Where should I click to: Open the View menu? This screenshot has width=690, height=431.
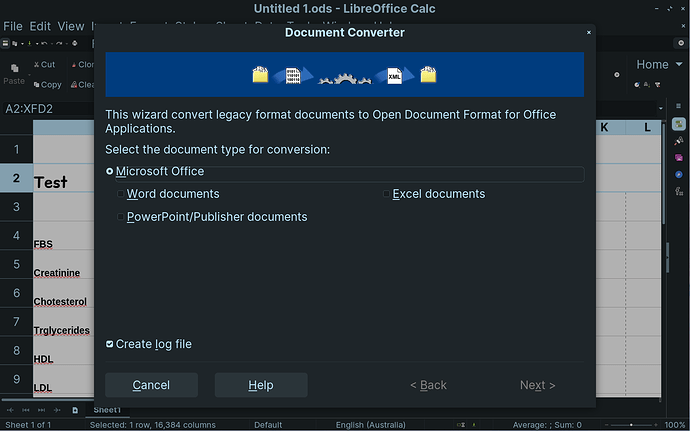pyautogui.click(x=71, y=26)
